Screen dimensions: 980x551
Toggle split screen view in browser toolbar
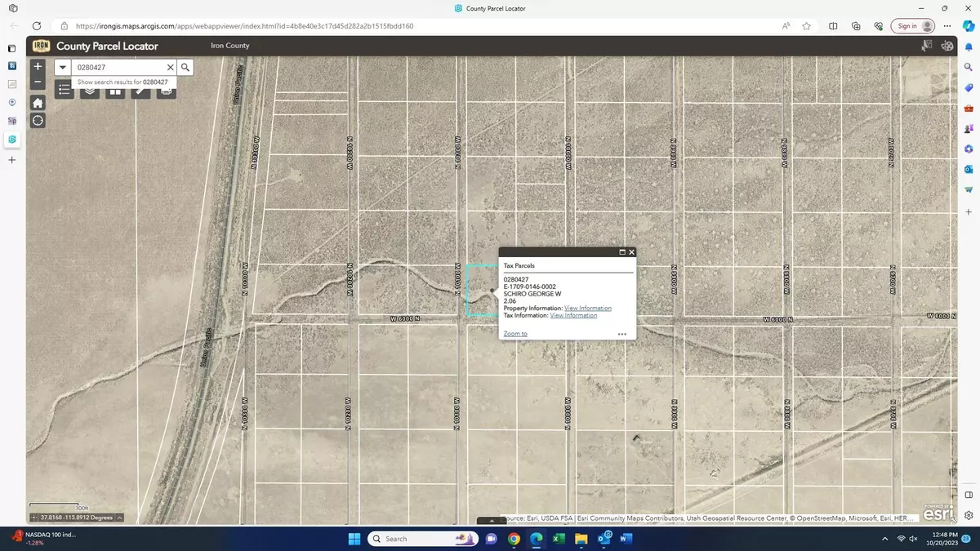tap(833, 26)
